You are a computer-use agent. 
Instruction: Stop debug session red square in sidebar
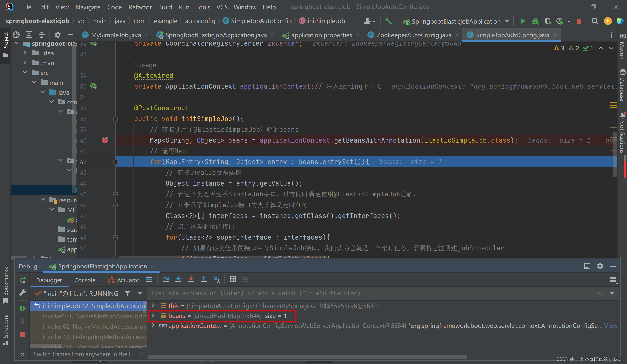point(23,334)
